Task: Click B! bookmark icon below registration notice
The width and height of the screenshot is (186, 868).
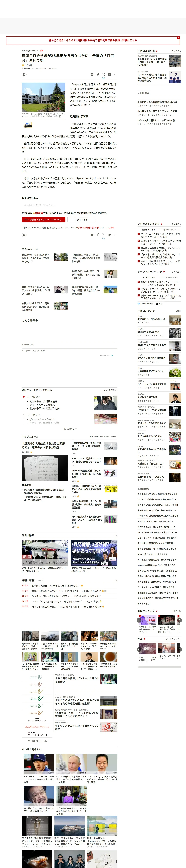Action: [109, 235]
